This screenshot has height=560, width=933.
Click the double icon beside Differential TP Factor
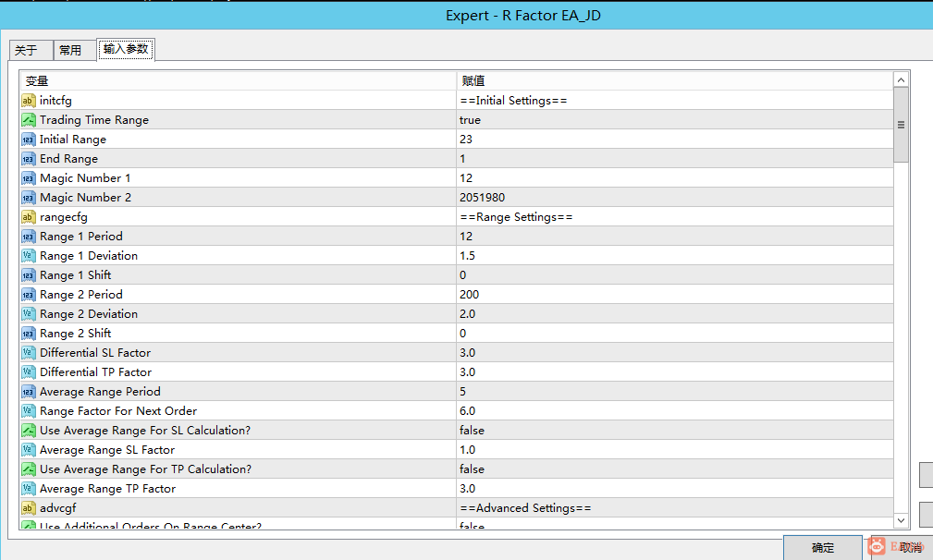click(28, 372)
